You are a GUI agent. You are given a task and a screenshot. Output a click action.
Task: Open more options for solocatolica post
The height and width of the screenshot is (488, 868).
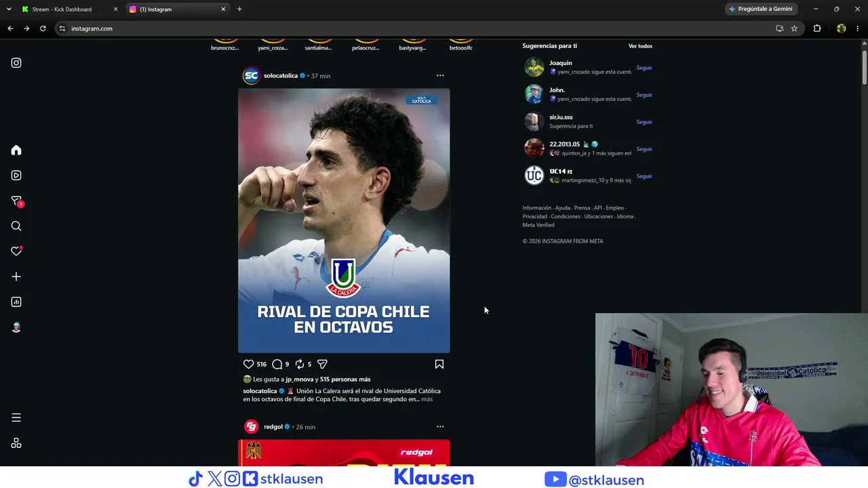coord(440,76)
